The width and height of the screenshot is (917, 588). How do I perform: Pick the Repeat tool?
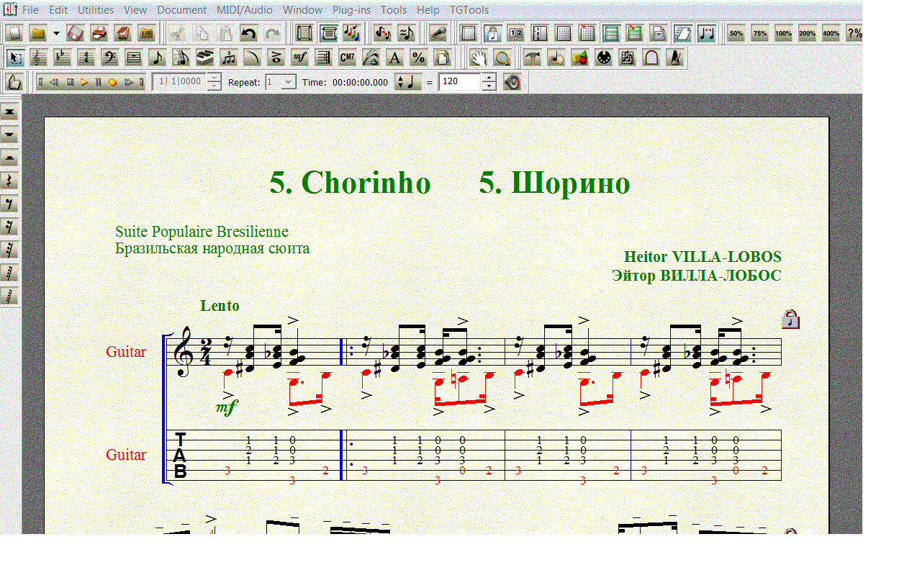pos(324,58)
